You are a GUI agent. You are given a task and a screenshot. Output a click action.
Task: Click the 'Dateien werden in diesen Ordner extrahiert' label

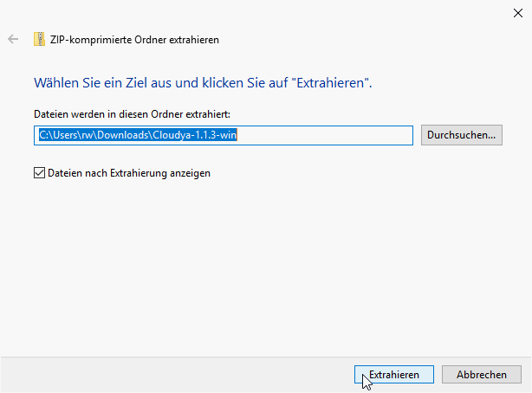tap(132, 114)
